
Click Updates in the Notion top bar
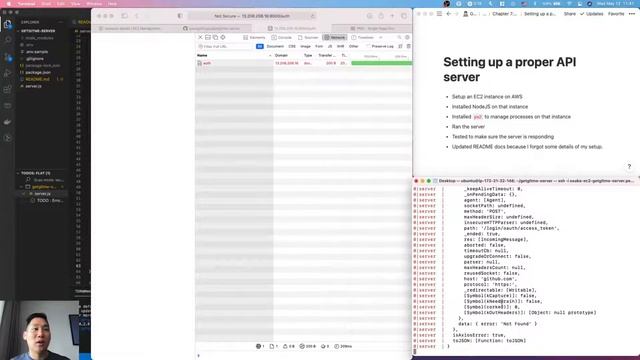591,14
